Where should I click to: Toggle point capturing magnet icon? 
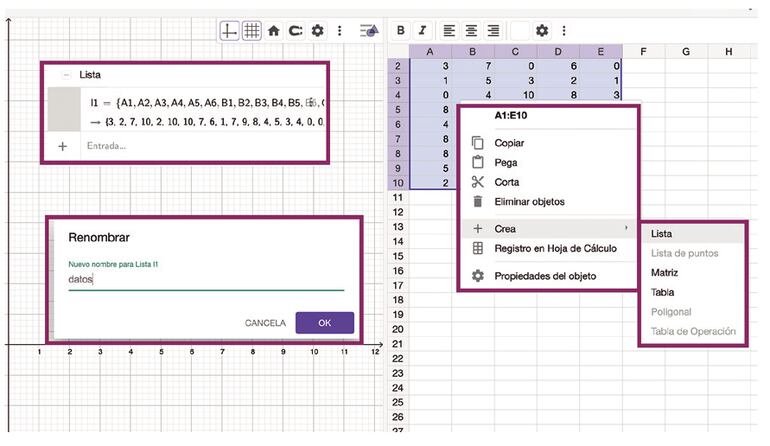(296, 31)
